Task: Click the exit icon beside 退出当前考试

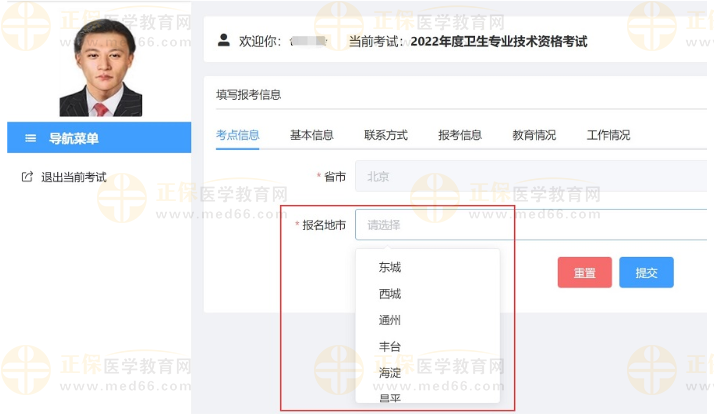Action: coord(27,177)
